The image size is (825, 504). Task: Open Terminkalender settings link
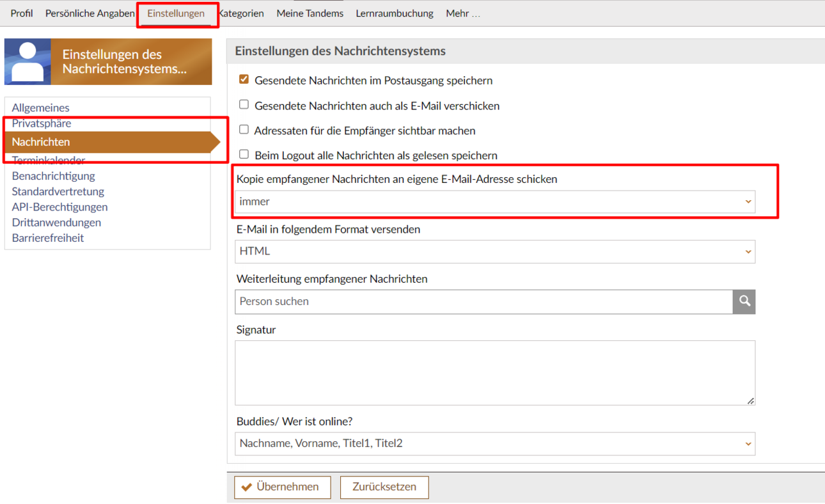pos(48,161)
